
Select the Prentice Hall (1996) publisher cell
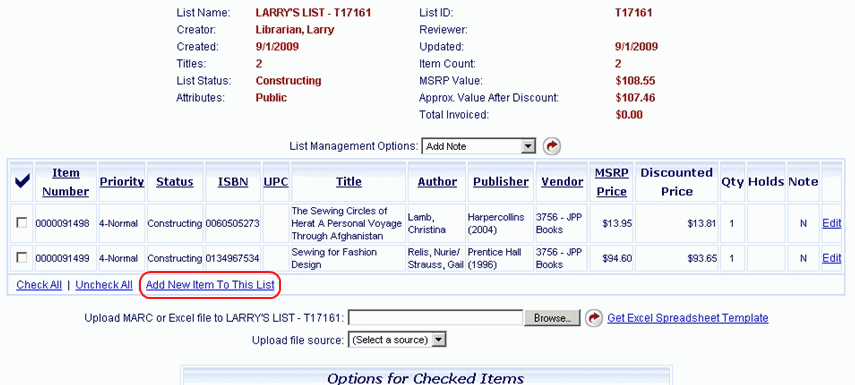(501, 258)
